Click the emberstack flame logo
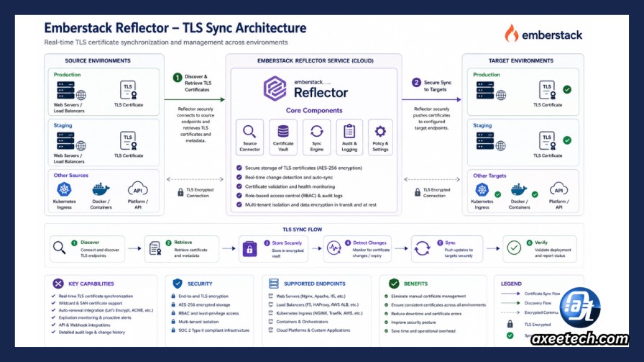The height and width of the screenshot is (362, 644). tap(511, 33)
